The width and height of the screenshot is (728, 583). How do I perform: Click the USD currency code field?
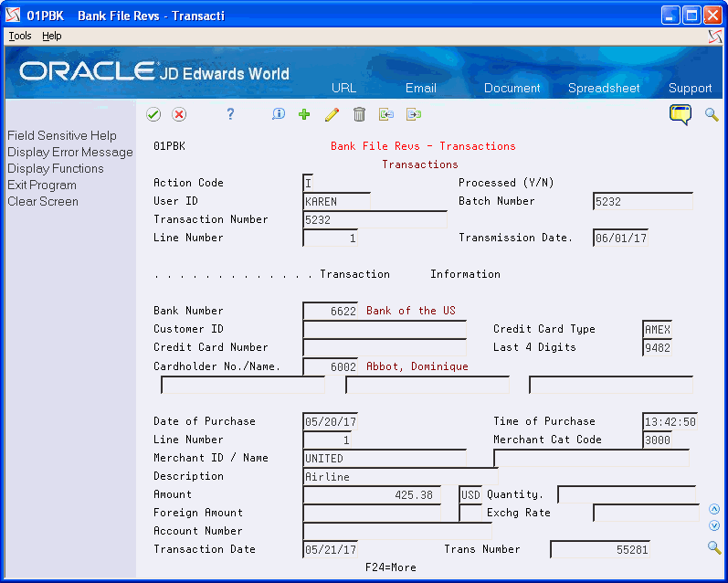(470, 494)
